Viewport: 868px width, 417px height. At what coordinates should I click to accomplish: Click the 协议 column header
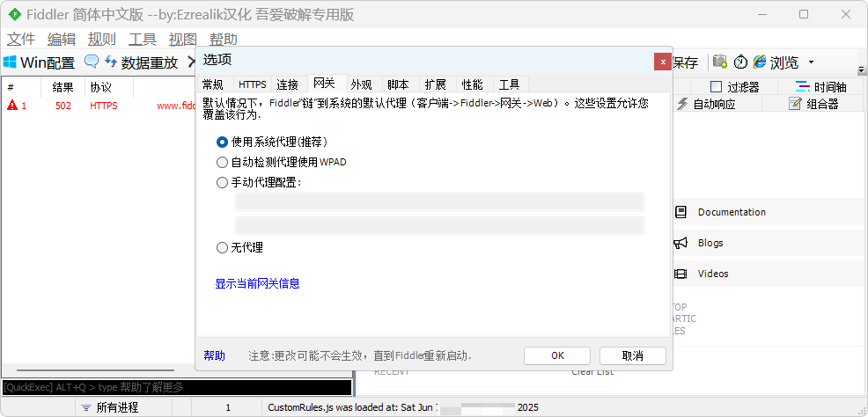tap(109, 87)
